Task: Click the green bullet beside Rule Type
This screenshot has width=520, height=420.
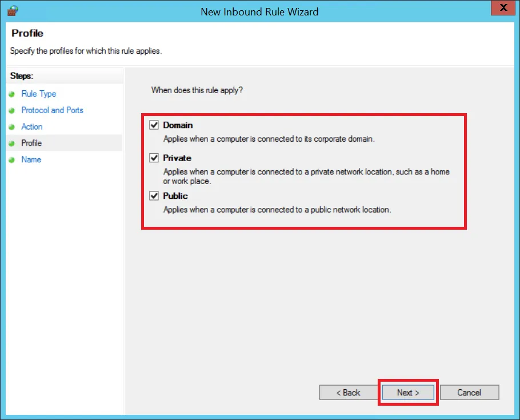Action: (11, 94)
